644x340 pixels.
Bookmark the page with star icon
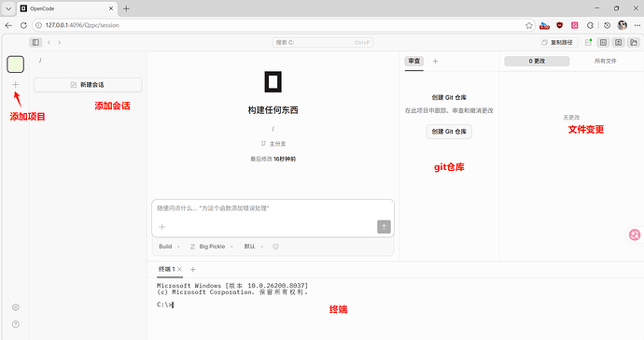528,25
